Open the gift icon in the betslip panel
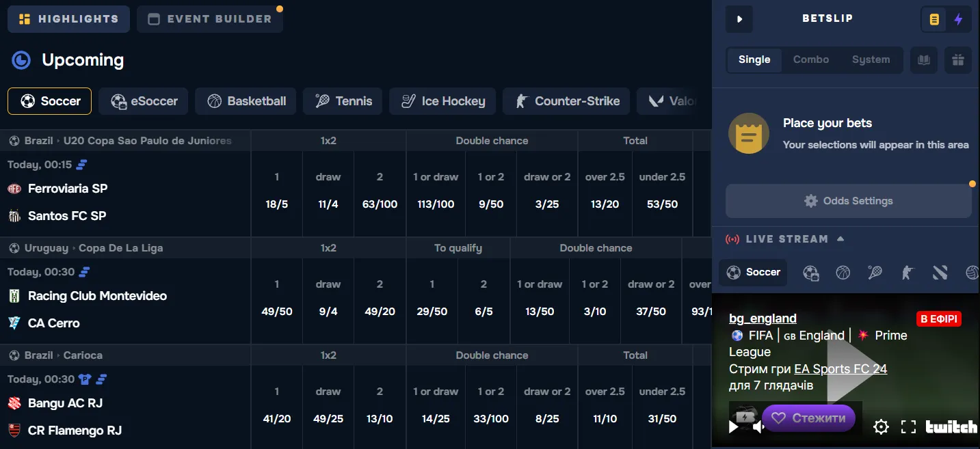Image resolution: width=980 pixels, height=449 pixels. [957, 60]
